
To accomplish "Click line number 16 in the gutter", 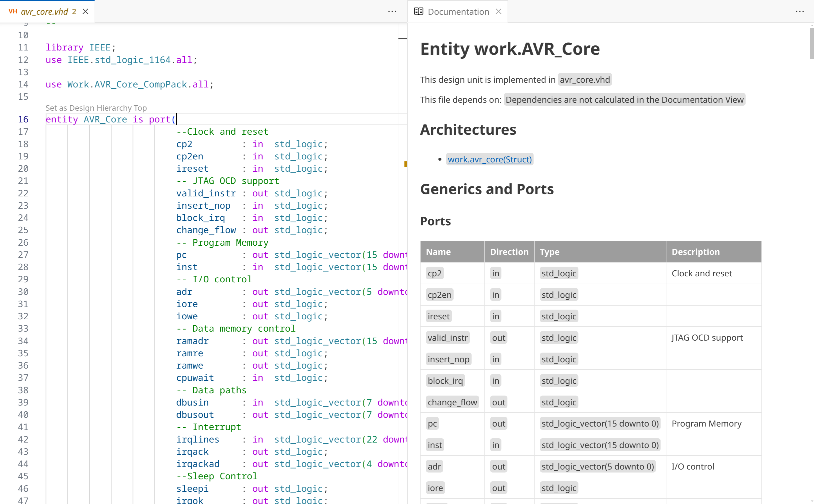I will 23,119.
